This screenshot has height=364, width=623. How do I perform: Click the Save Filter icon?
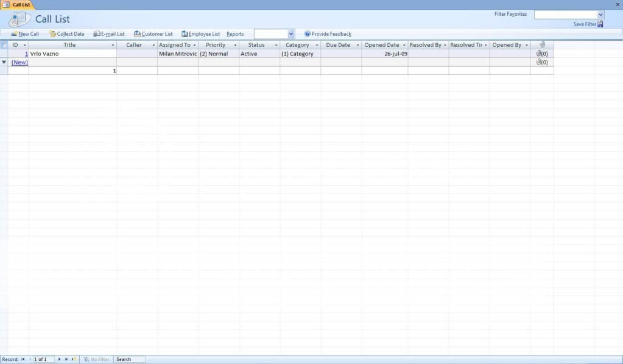[600, 23]
